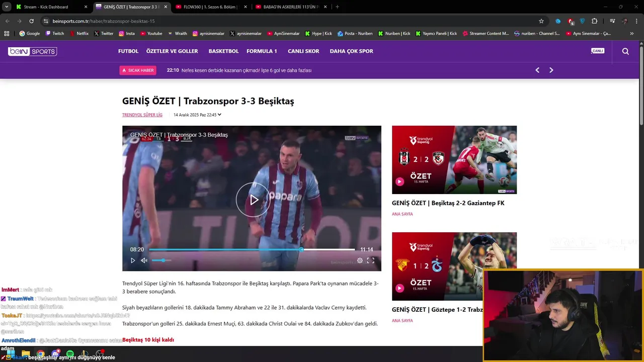This screenshot has height=362, width=644.
Task: Open the BASKETBOL menu
Action: 223,51
